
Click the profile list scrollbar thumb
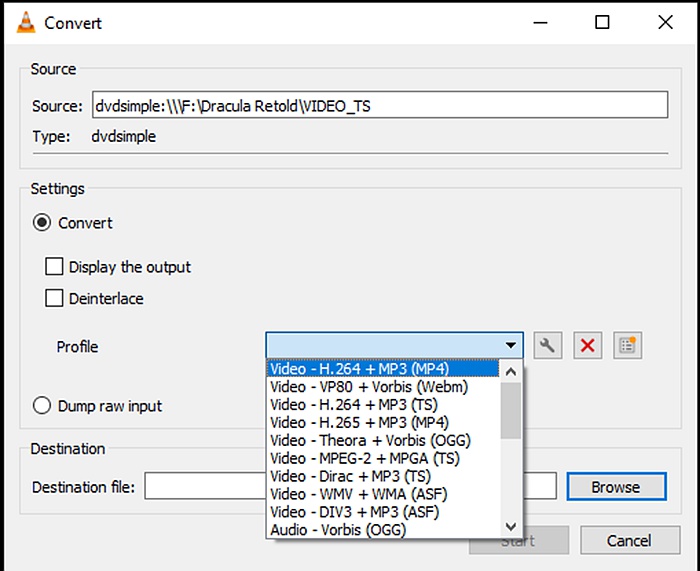[x=511, y=411]
